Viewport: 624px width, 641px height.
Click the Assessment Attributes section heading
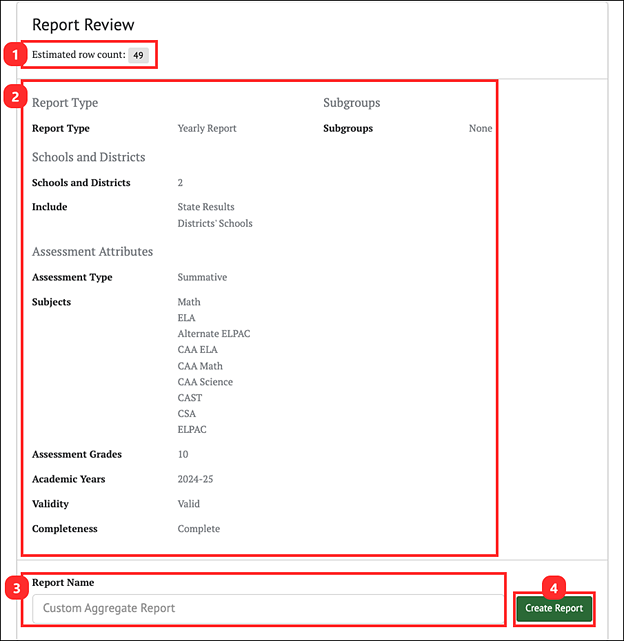(x=92, y=252)
